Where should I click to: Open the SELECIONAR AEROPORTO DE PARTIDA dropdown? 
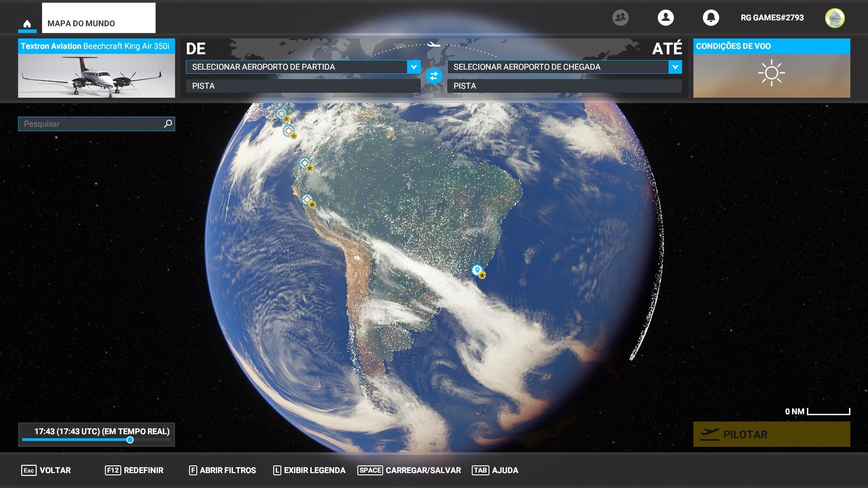point(299,67)
